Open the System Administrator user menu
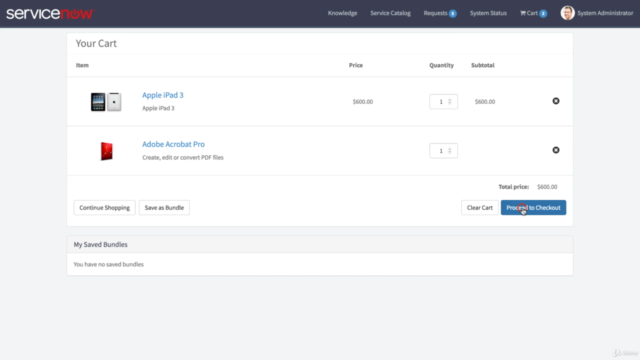This screenshot has height=360, width=640. click(x=605, y=13)
